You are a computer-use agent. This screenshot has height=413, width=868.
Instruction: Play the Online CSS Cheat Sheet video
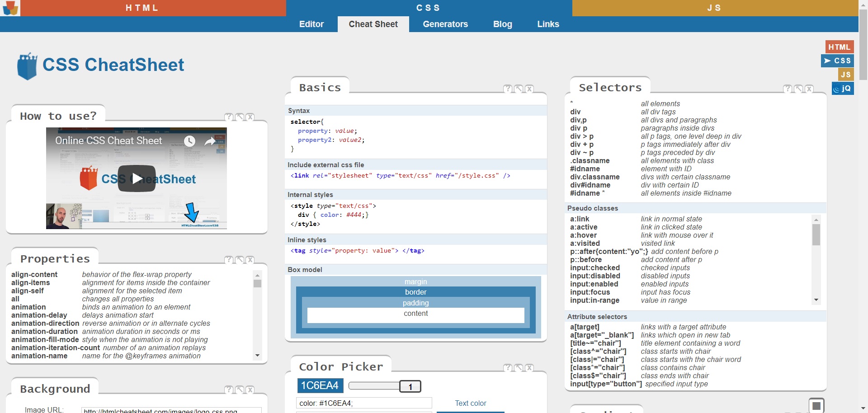137,178
